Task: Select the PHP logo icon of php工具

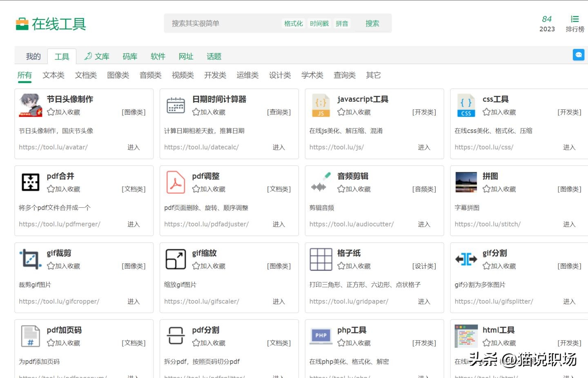Action: [x=321, y=336]
